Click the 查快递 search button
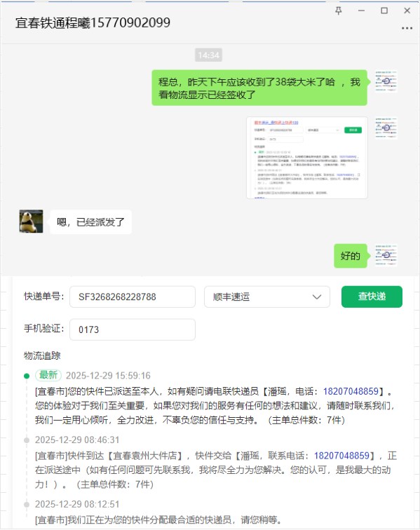 tap(372, 297)
